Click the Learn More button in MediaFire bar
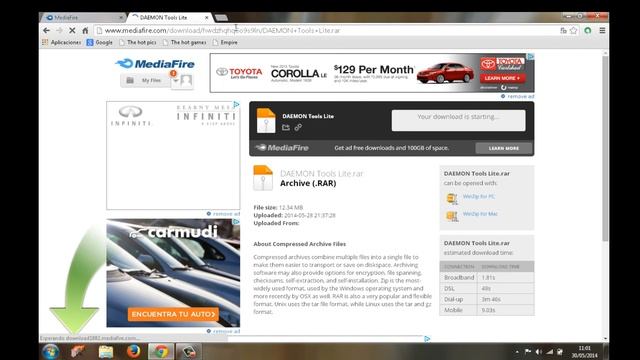The image size is (640, 360). coord(504,148)
